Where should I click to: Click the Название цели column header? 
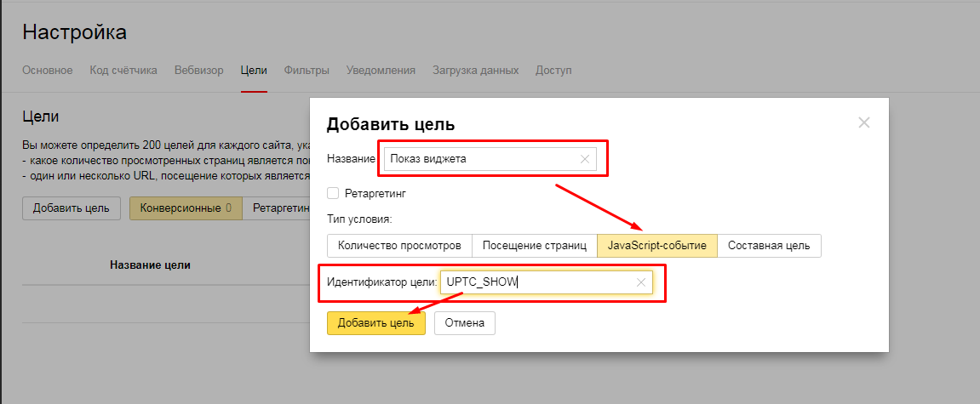point(150,265)
